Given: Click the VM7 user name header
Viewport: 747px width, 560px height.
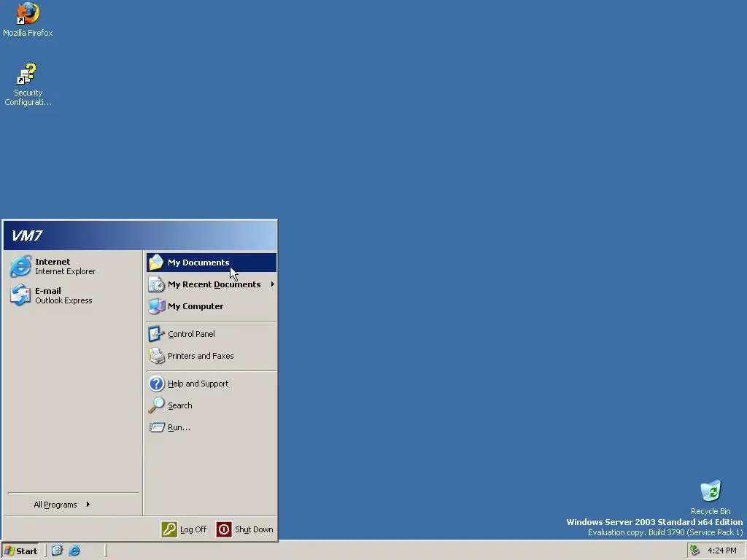Looking at the screenshot, I should pos(27,236).
